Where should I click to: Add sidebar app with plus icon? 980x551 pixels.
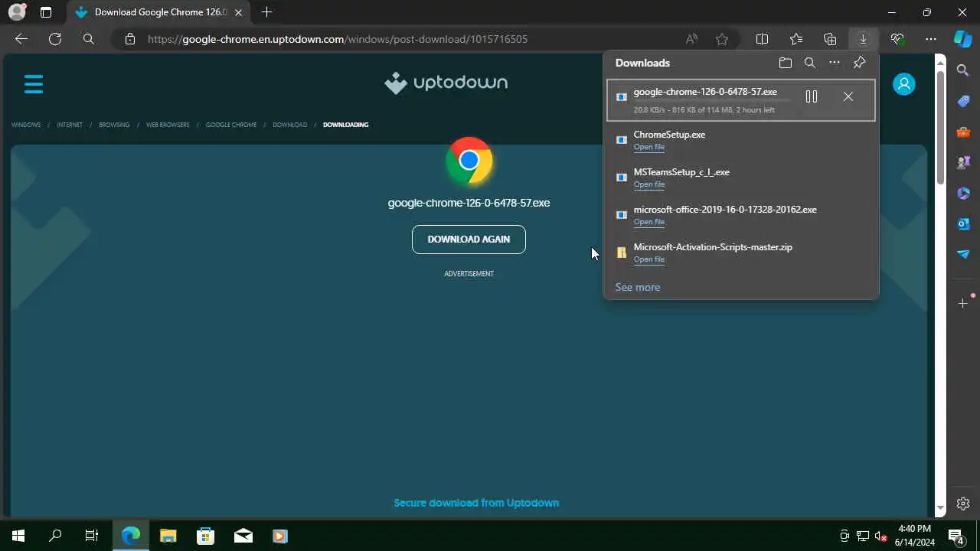(963, 304)
